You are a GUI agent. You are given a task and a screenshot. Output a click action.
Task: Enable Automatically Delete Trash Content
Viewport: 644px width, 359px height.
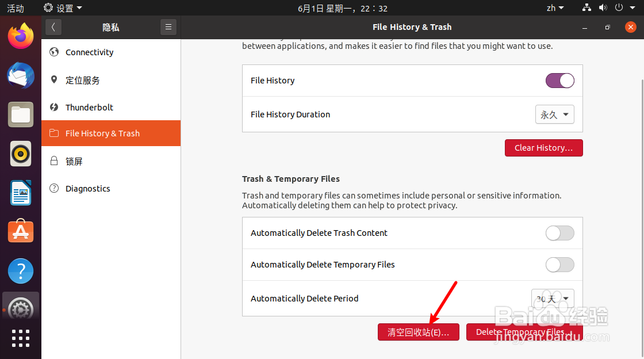coord(559,233)
